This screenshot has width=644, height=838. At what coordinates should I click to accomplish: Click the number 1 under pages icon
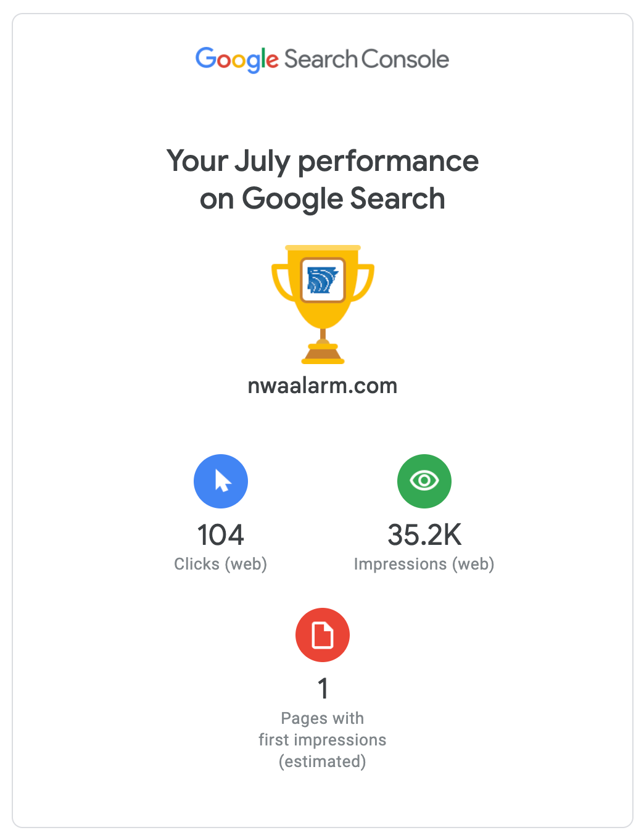[x=323, y=689]
